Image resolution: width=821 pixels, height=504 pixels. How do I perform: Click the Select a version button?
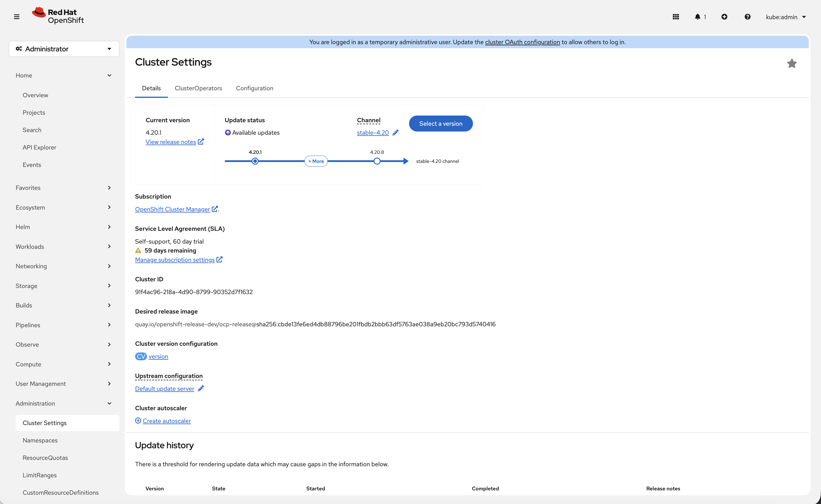[x=440, y=123]
